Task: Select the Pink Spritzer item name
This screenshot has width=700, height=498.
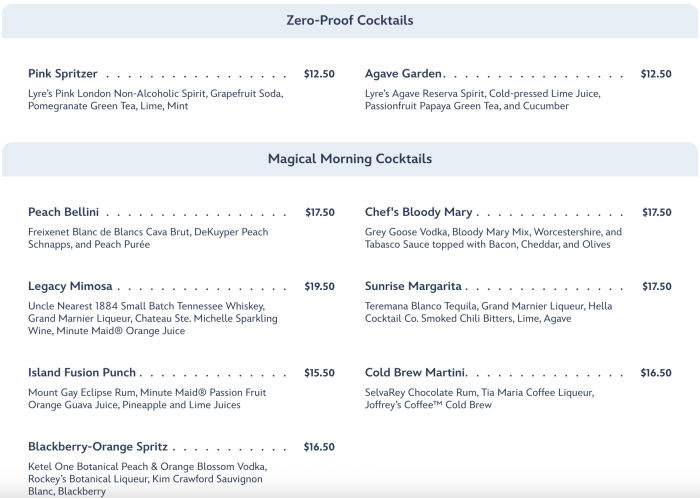Action: click(63, 74)
